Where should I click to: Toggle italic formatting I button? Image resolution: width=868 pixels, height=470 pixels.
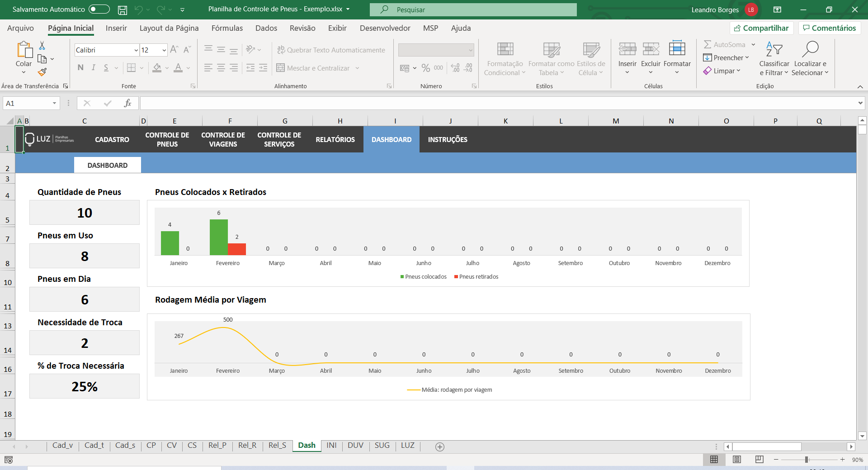click(x=93, y=68)
